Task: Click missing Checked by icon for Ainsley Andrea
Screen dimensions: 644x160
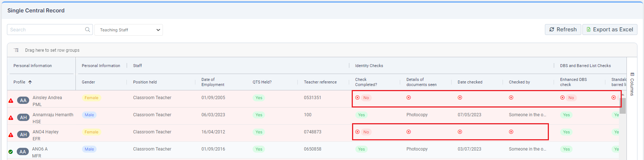Action: tap(511, 98)
